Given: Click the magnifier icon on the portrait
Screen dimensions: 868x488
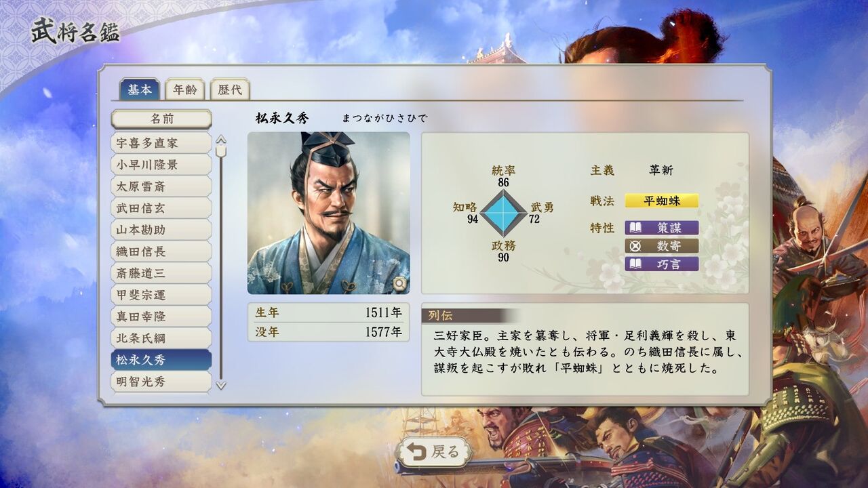Looking at the screenshot, I should pyautogui.click(x=400, y=283).
